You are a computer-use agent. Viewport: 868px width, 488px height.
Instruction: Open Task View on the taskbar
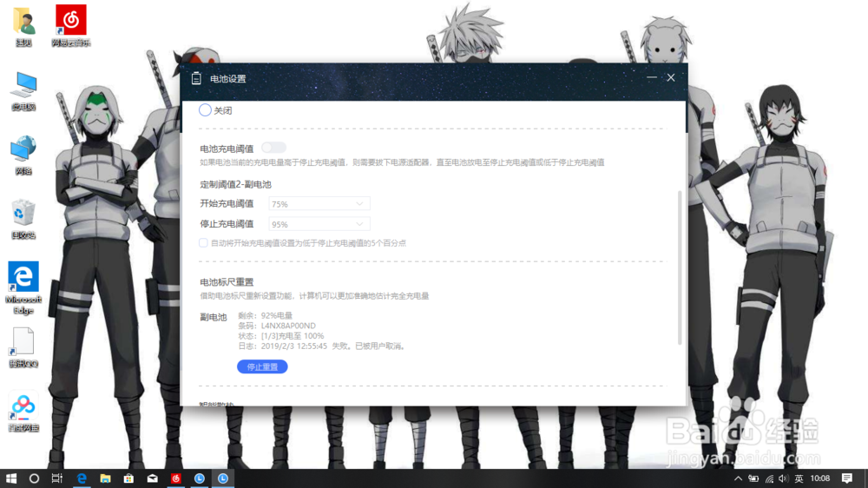57,478
